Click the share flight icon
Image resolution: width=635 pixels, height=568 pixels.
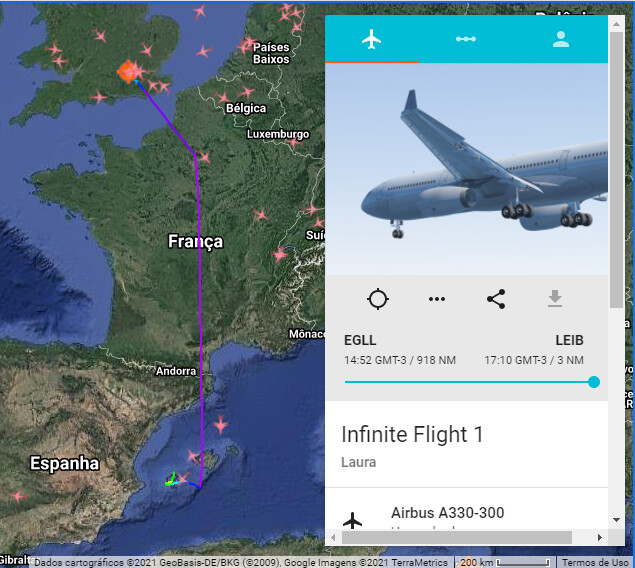click(496, 299)
